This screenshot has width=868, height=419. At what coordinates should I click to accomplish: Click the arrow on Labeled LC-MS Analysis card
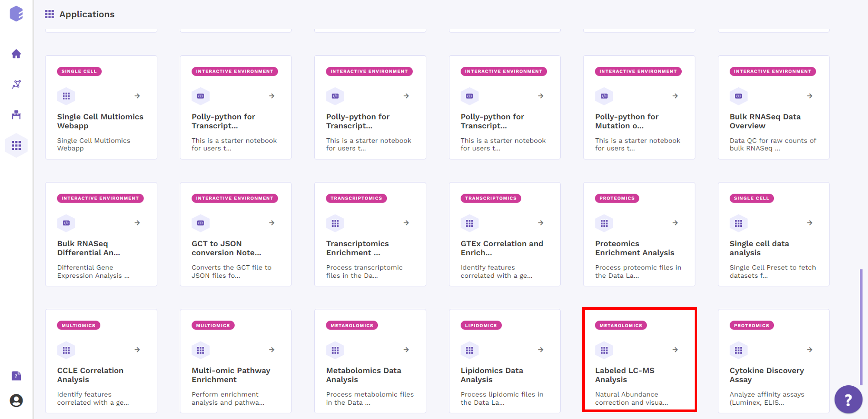(x=675, y=350)
